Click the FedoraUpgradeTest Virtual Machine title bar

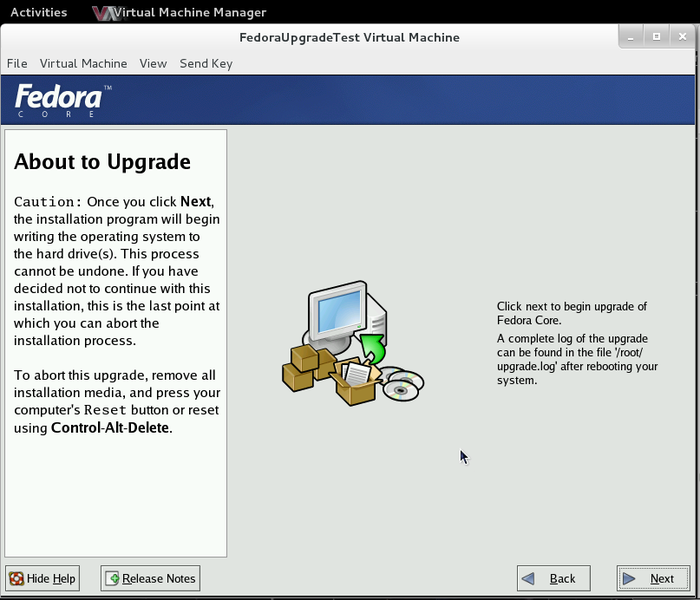click(x=350, y=37)
